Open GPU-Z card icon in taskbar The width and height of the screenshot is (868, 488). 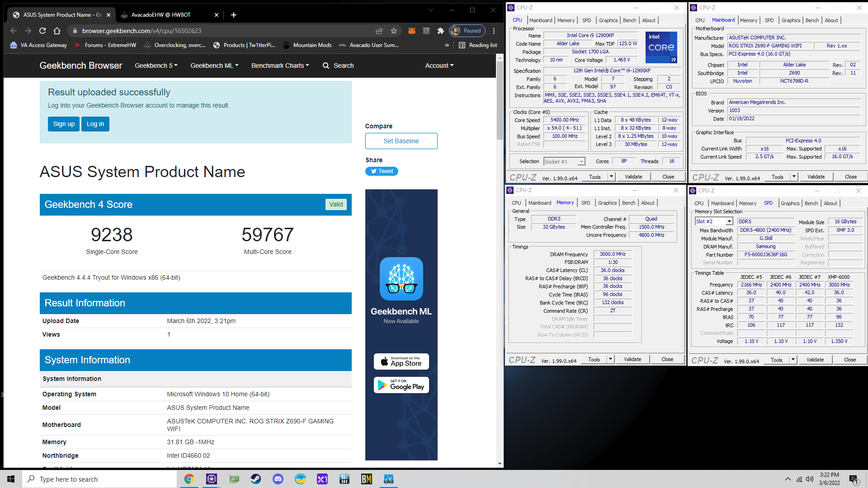pyautogui.click(x=234, y=479)
